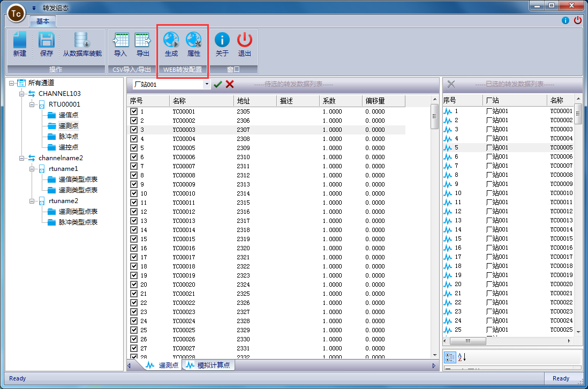Click the Tc application logo button
Image resolution: width=588 pixels, height=389 pixels.
(x=16, y=14)
